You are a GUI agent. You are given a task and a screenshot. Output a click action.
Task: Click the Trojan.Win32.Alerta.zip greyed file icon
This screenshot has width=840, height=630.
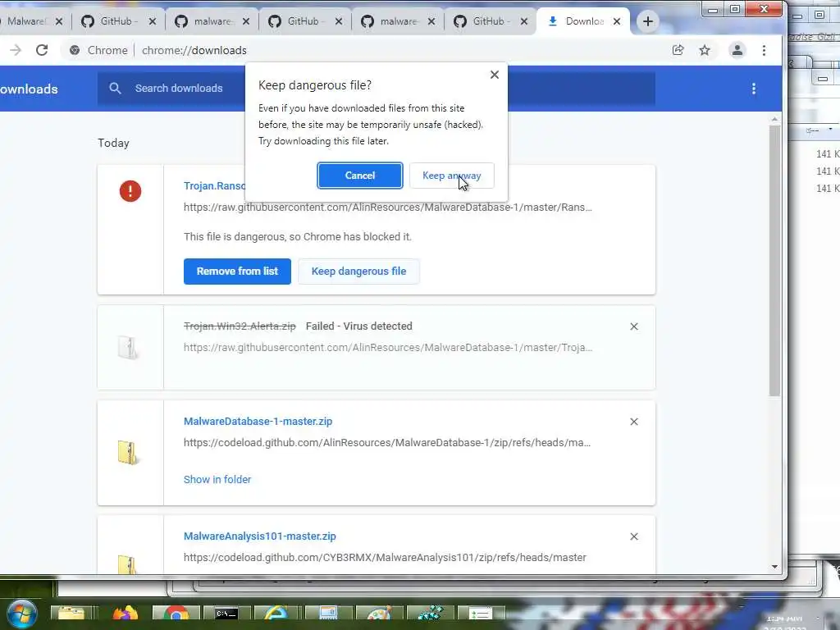(x=128, y=348)
